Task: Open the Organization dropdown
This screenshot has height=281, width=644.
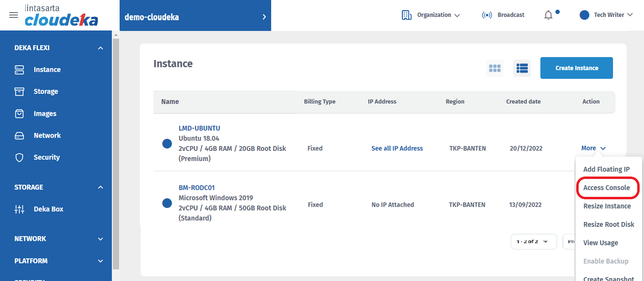Action: pos(431,15)
